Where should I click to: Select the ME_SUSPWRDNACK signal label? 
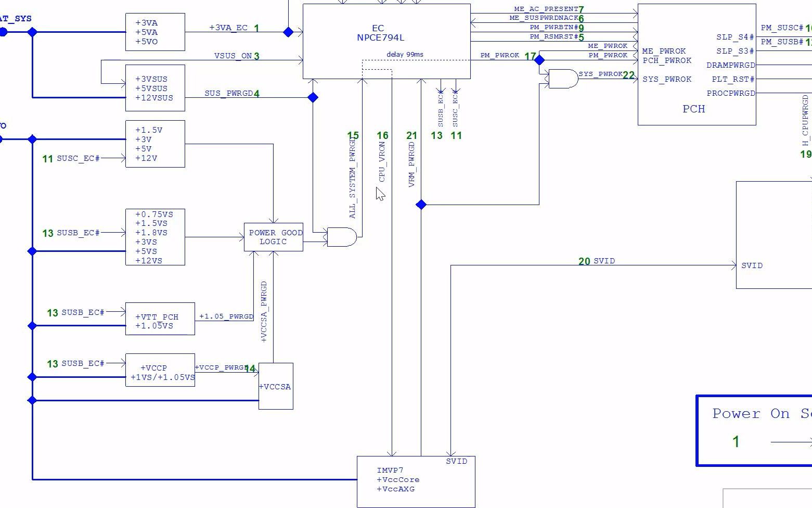tap(544, 18)
